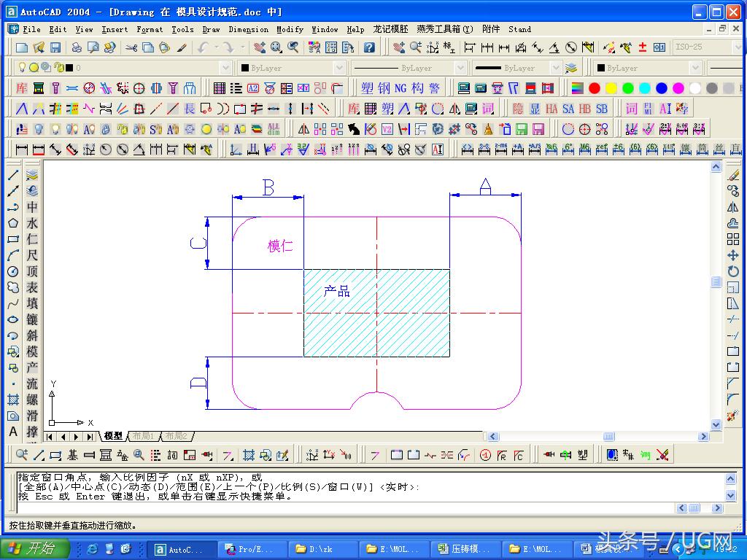Viewport: 747px width, 560px height.
Task: Click the AutoCAD taskbar button
Action: point(182,549)
